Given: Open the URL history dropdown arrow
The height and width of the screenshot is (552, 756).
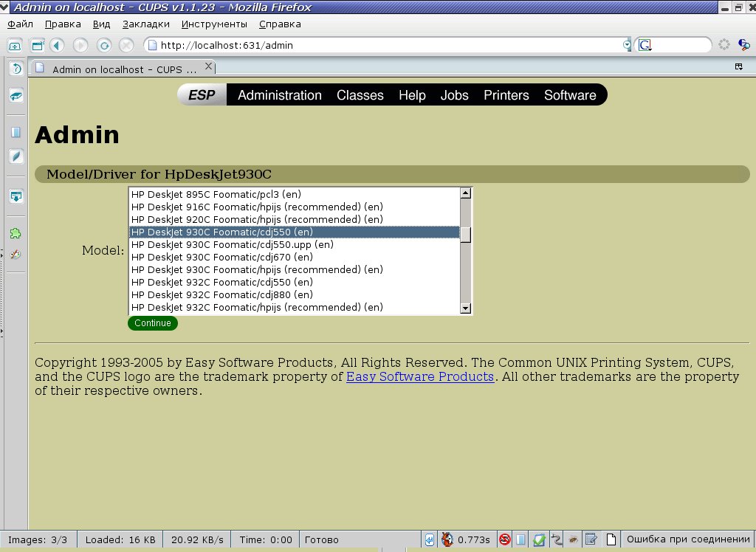Looking at the screenshot, I should point(627,45).
